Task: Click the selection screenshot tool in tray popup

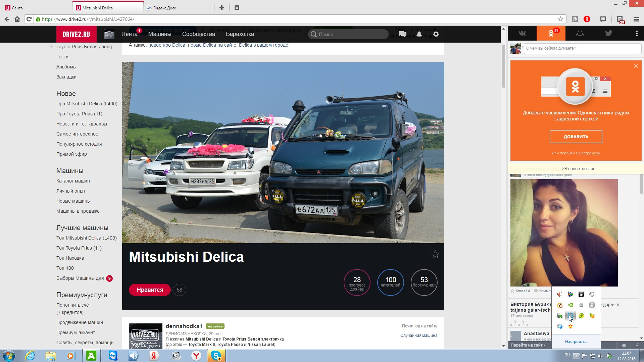Action: click(571, 316)
